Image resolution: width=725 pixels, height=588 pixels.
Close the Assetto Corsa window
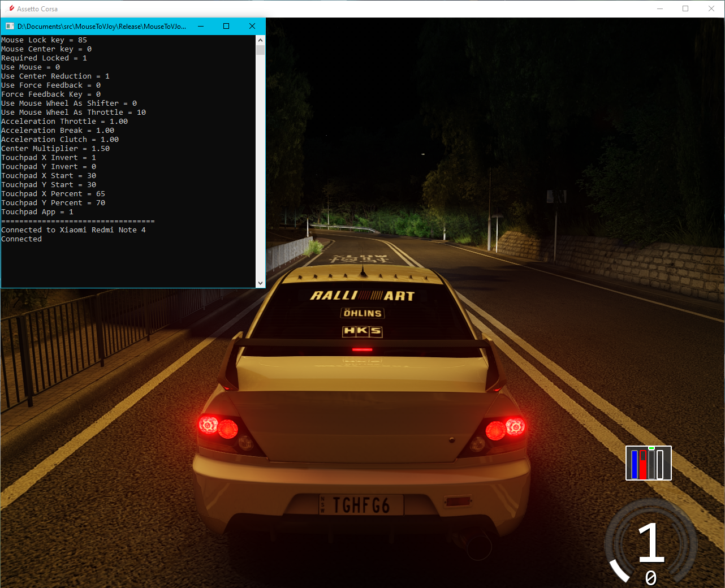(x=711, y=8)
